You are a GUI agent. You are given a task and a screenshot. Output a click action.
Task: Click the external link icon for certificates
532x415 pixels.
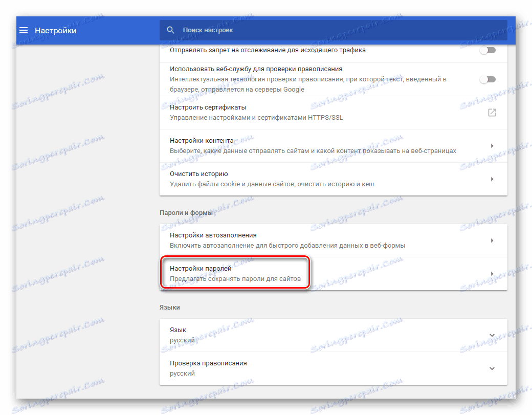(x=492, y=113)
